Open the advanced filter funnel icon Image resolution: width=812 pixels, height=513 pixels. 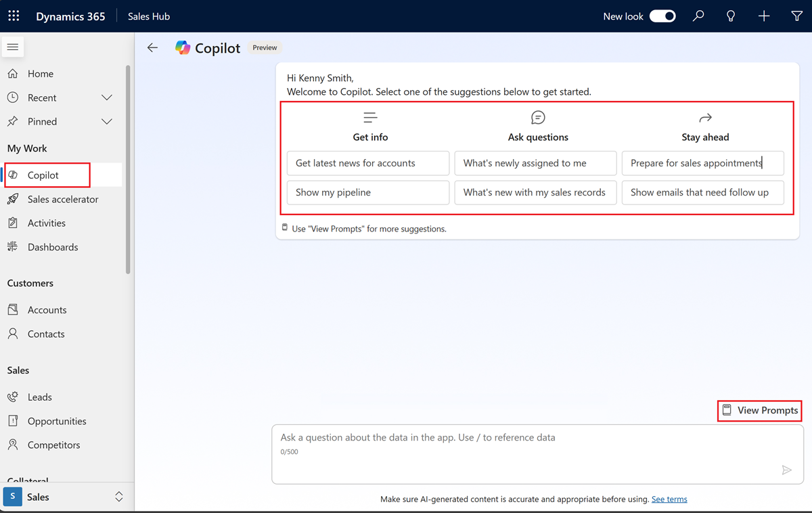796,16
